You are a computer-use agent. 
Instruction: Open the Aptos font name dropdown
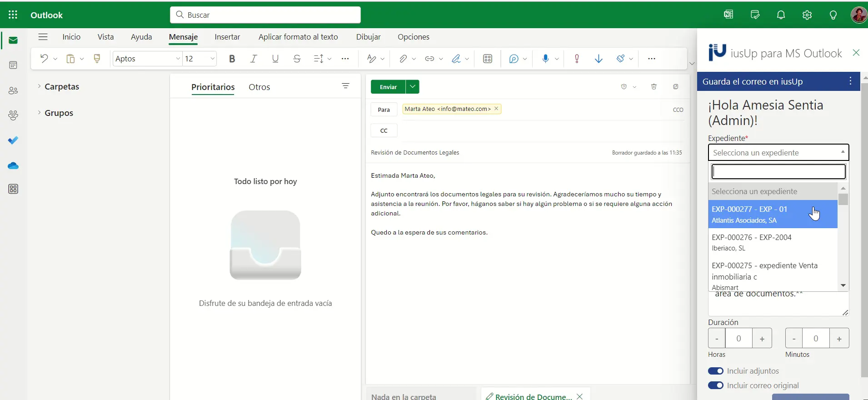click(178, 59)
